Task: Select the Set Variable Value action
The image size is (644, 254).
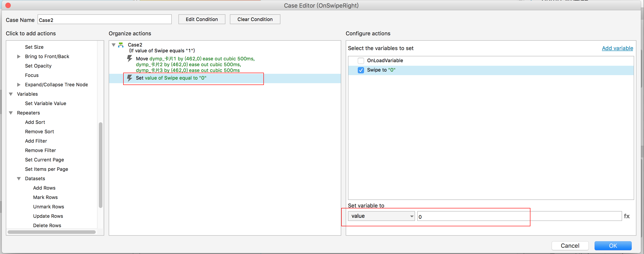Action: 45,103
